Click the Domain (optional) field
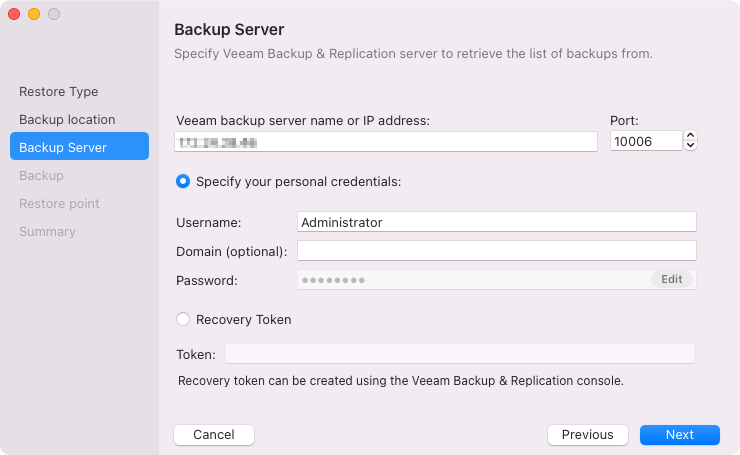 point(496,251)
